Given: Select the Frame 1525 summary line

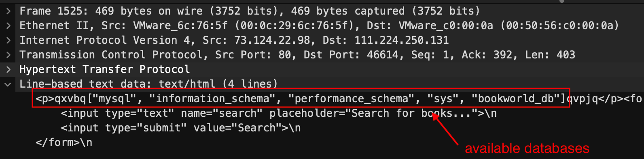Looking at the screenshot, I should coord(322,11).
